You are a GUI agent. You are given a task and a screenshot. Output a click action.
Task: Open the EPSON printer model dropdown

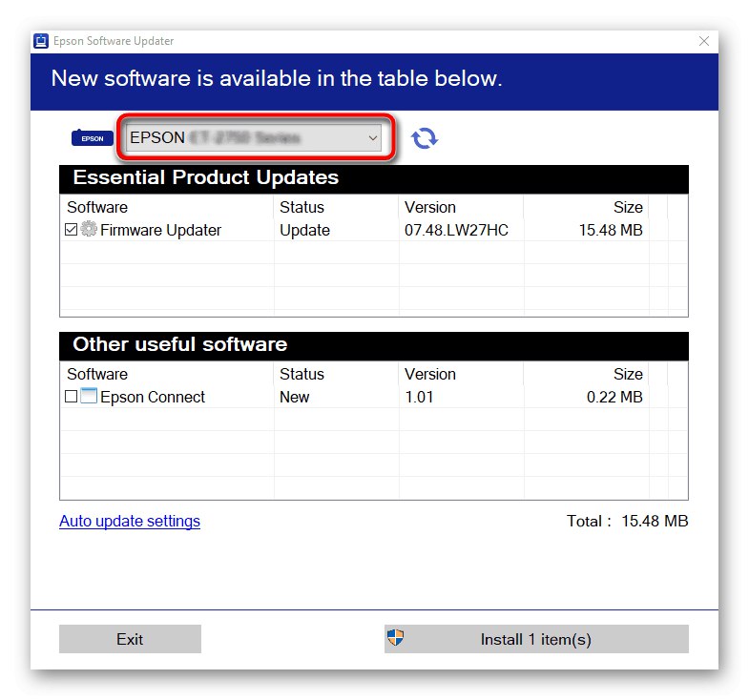click(x=254, y=138)
